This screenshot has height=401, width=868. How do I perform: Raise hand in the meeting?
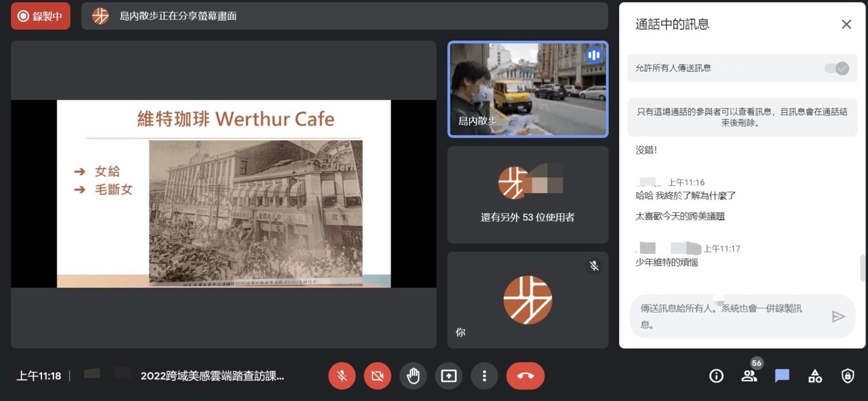(x=413, y=376)
